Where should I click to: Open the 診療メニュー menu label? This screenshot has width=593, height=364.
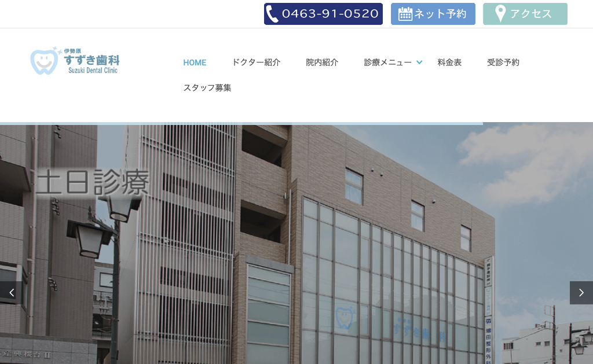pyautogui.click(x=387, y=62)
